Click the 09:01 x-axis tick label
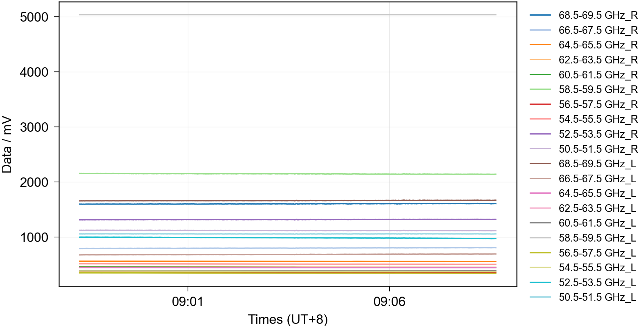 coord(188,302)
